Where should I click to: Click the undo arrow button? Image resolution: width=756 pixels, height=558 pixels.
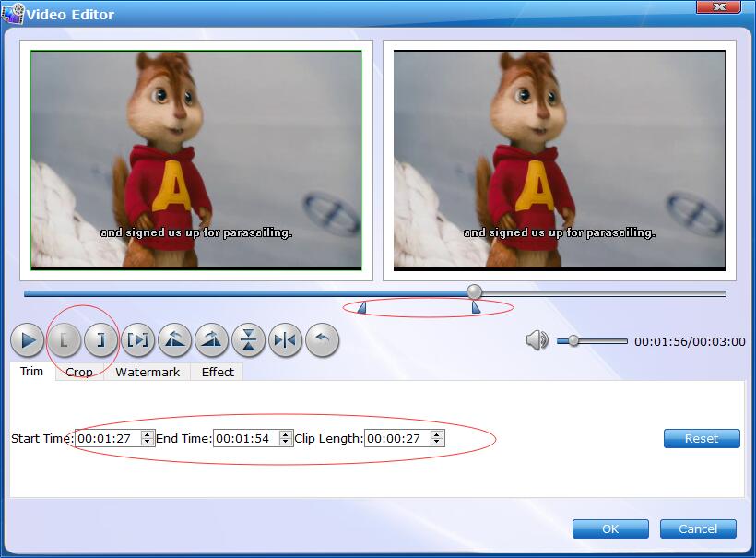(323, 340)
